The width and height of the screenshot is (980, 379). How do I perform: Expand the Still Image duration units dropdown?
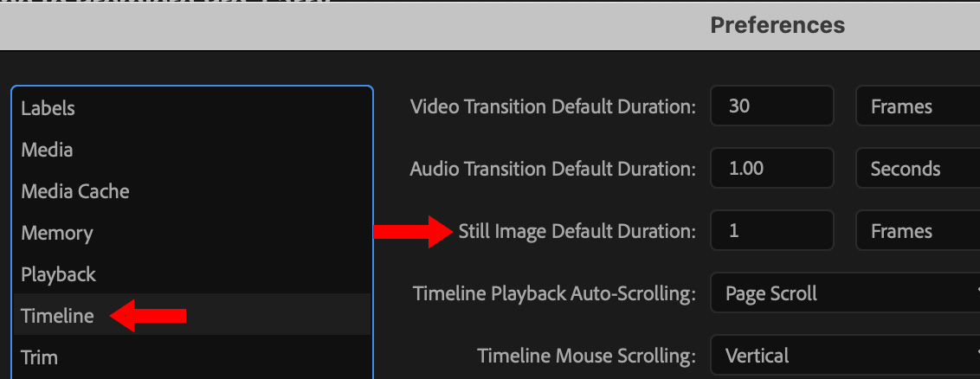pyautogui.click(x=918, y=231)
